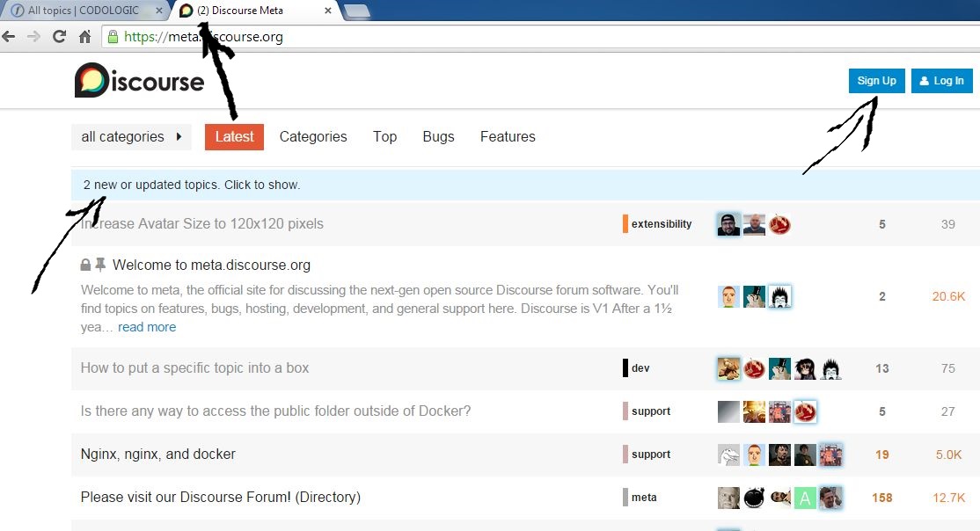
Task: Open the Categories view
Action: pyautogui.click(x=313, y=137)
